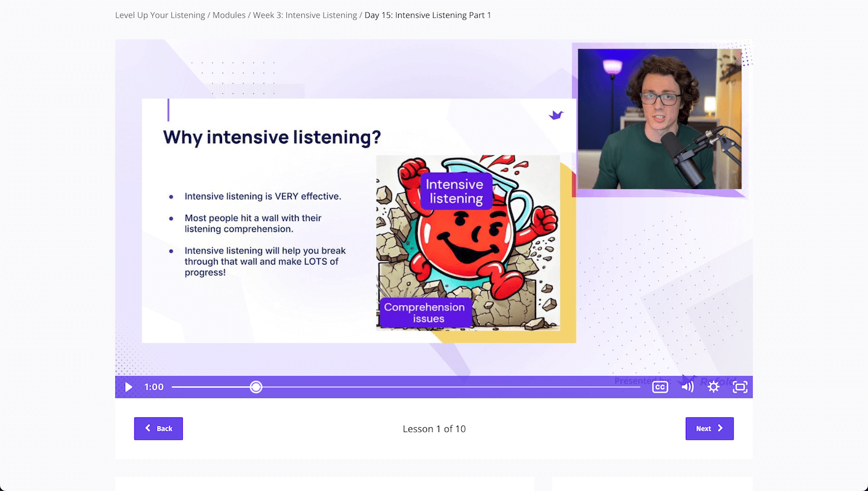
Task: Go to the Next lesson
Action: [710, 428]
